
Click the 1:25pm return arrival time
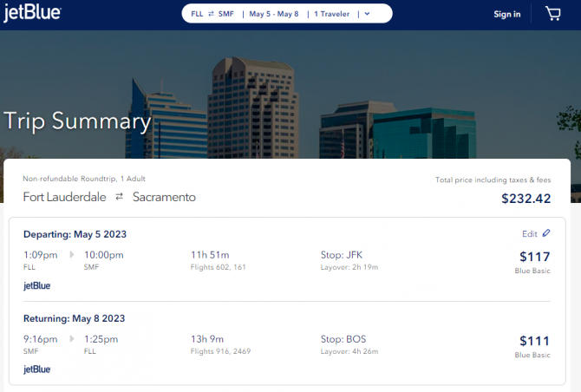click(101, 339)
